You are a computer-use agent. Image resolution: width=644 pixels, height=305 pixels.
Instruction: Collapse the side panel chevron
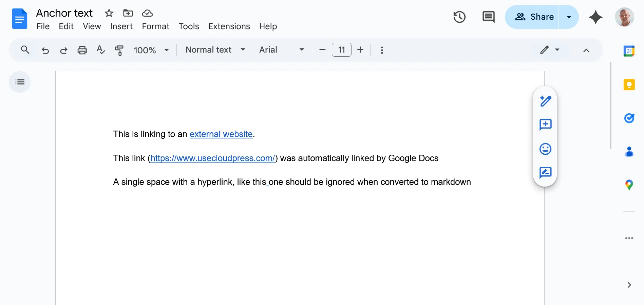(x=629, y=285)
